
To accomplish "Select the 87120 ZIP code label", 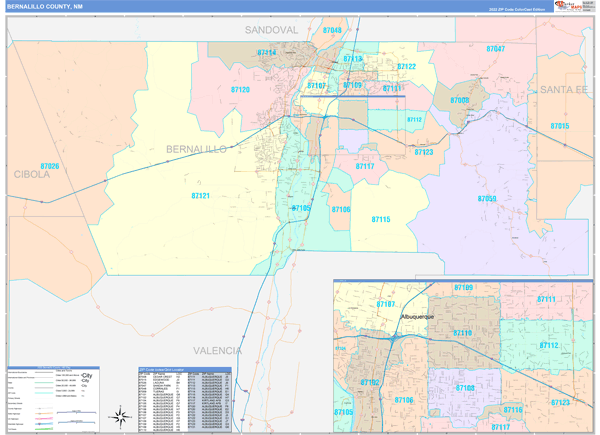I will [x=241, y=90].
